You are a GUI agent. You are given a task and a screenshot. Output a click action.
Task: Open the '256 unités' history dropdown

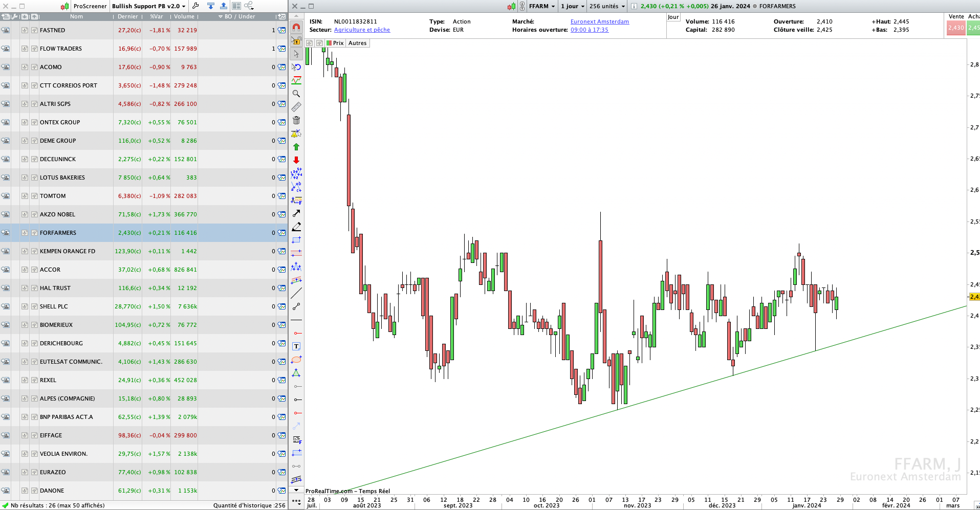point(607,6)
